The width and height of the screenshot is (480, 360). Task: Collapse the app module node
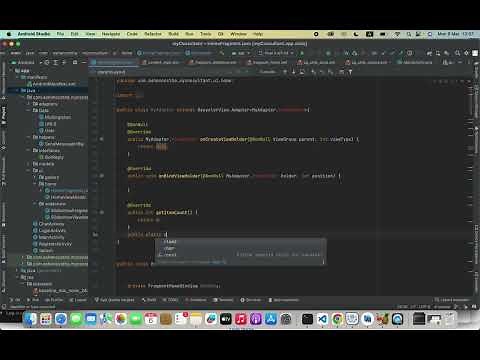(12, 71)
